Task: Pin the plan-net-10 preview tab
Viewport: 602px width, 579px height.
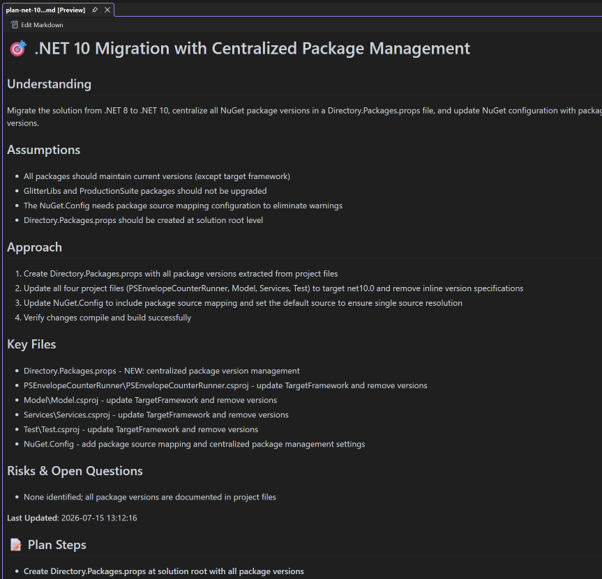Action: (95, 10)
